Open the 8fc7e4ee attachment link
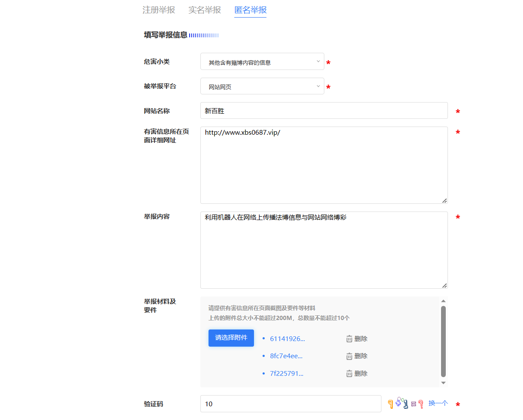 click(x=285, y=356)
